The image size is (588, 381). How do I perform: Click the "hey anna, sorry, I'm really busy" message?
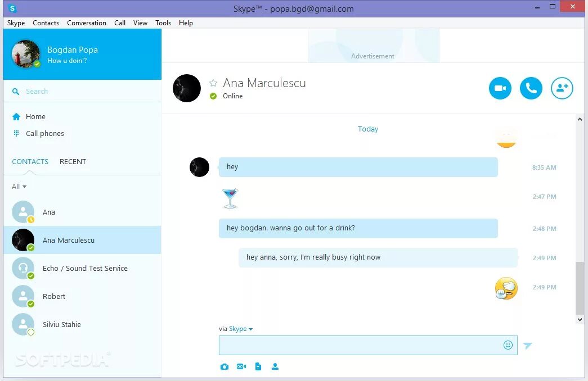point(378,257)
